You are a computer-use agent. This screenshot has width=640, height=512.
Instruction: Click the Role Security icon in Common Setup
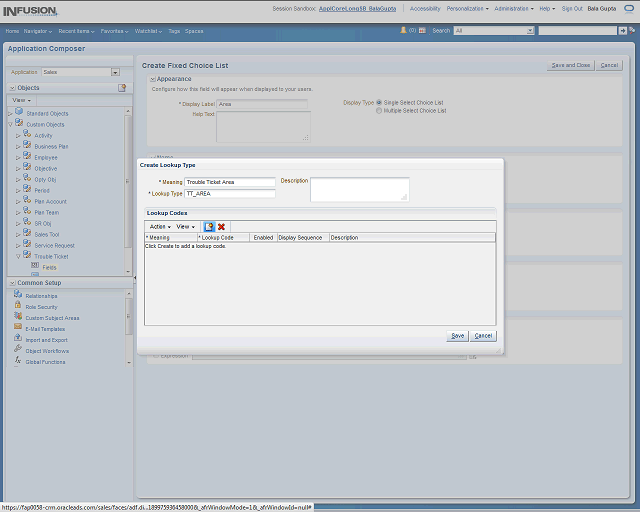(x=18, y=307)
